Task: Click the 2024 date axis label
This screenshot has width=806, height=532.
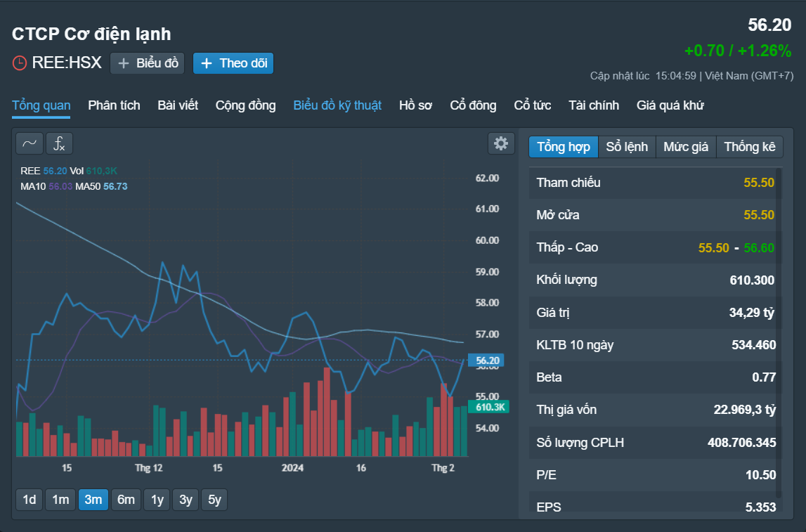Action: (x=292, y=468)
